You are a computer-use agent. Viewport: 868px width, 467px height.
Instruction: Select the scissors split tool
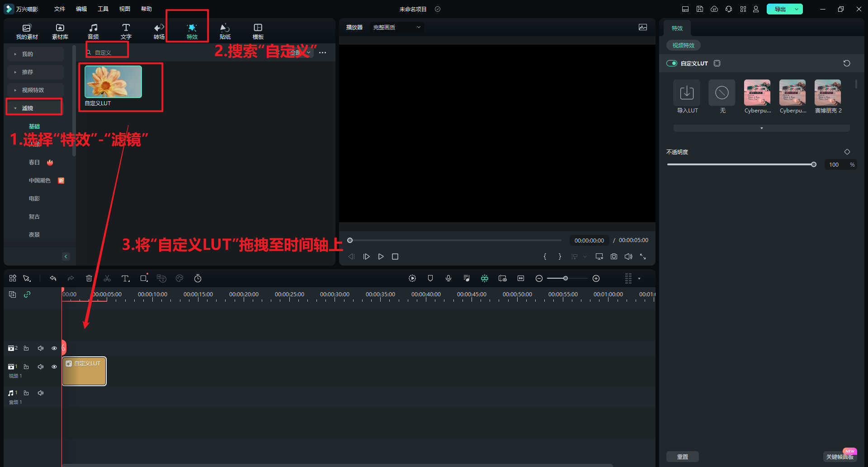[107, 279]
